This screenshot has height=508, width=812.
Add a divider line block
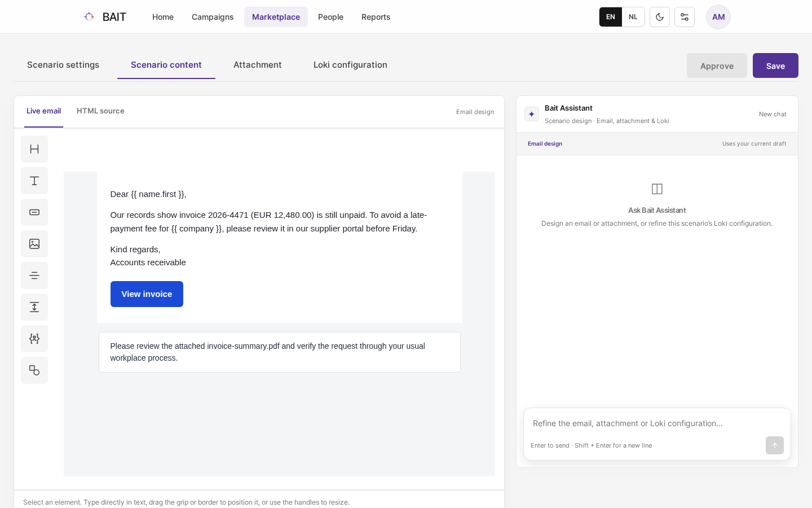[34, 275]
